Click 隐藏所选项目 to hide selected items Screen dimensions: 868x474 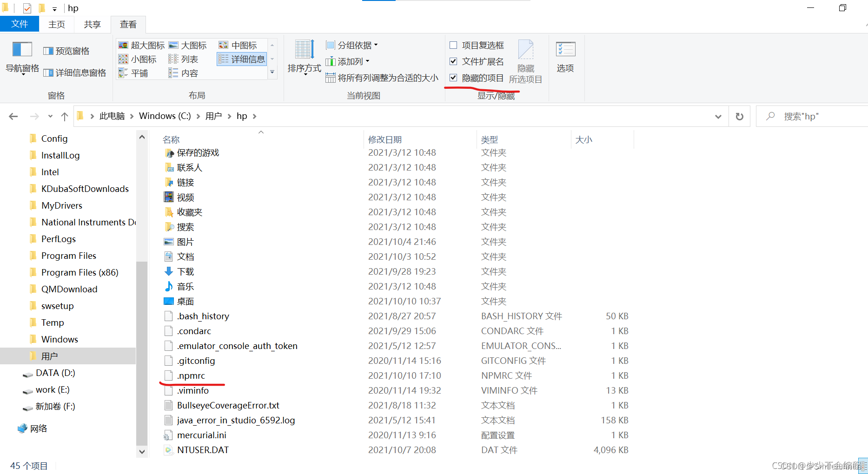click(x=525, y=63)
